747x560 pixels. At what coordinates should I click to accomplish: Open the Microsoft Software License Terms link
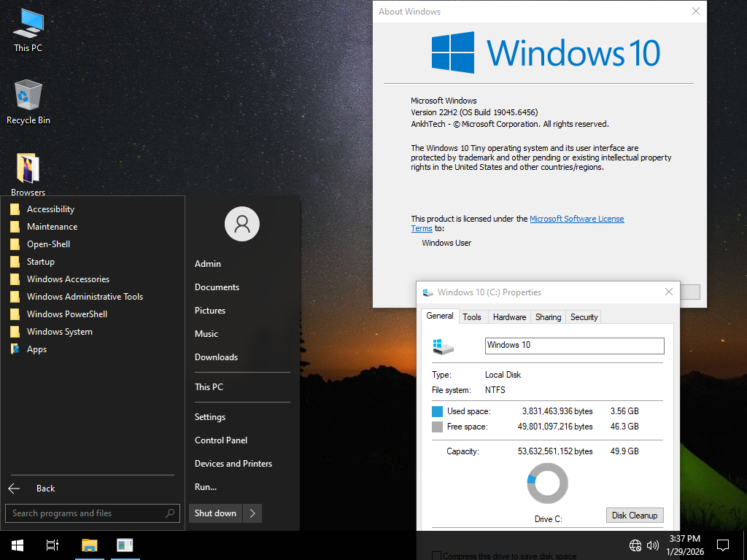(x=576, y=218)
